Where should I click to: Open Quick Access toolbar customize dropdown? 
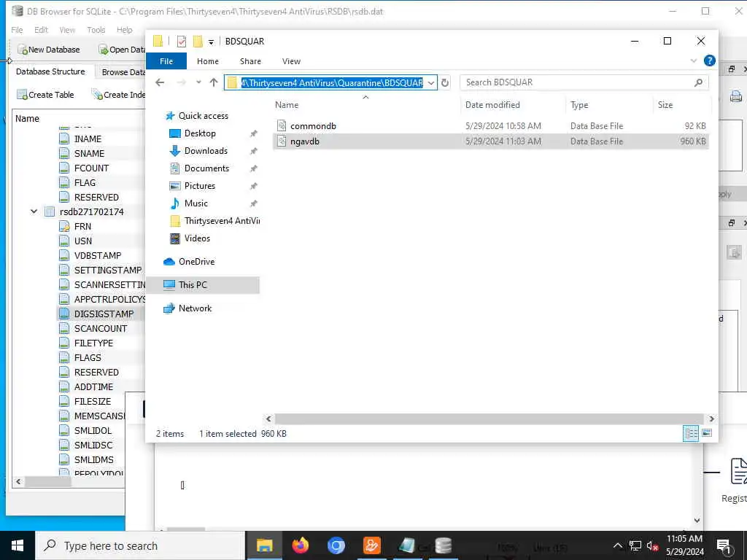[x=211, y=42]
